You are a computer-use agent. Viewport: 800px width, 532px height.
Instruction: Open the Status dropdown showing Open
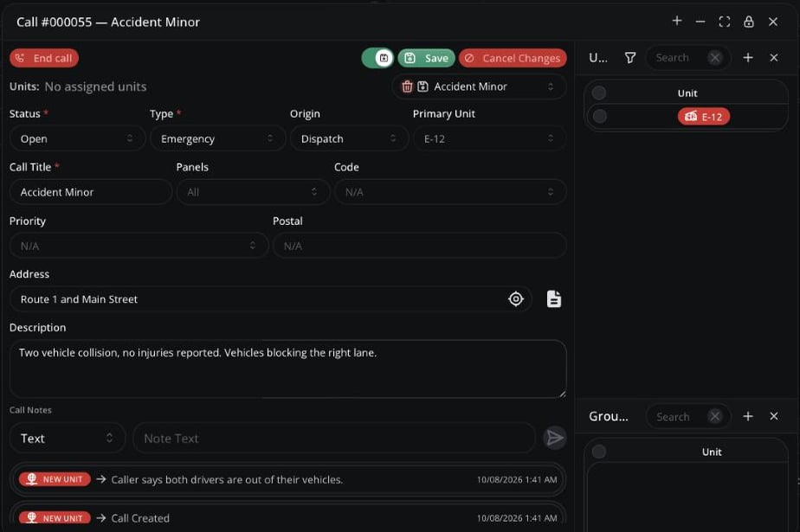point(77,138)
